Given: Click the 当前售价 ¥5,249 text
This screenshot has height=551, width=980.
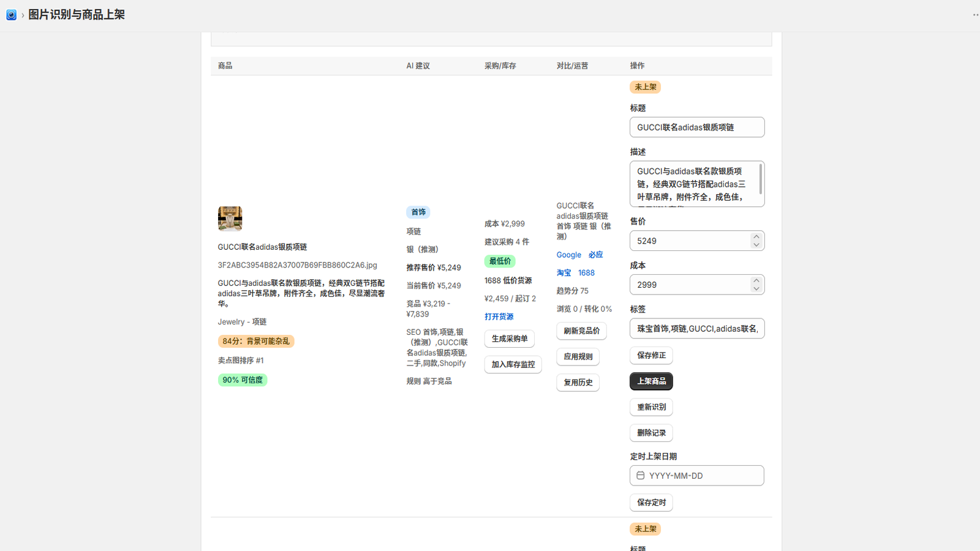Looking at the screenshot, I should (434, 286).
